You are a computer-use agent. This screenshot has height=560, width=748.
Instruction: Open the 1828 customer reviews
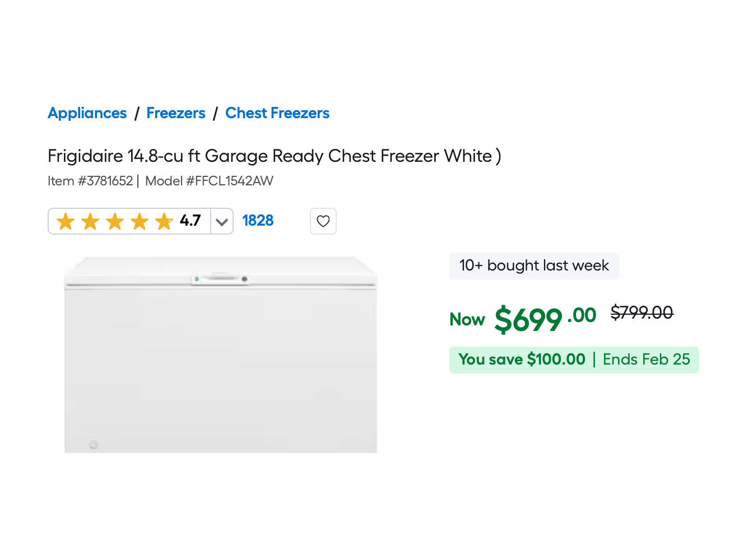coord(258,220)
